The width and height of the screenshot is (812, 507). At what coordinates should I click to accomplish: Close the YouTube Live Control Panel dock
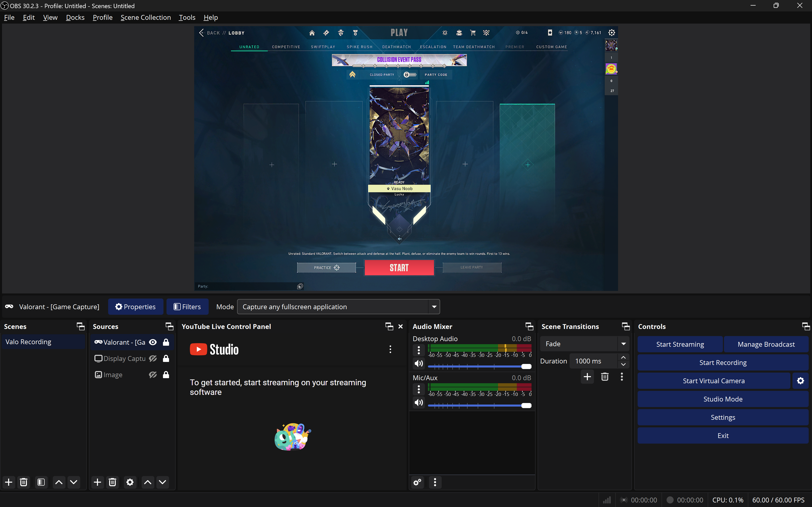coord(401,326)
